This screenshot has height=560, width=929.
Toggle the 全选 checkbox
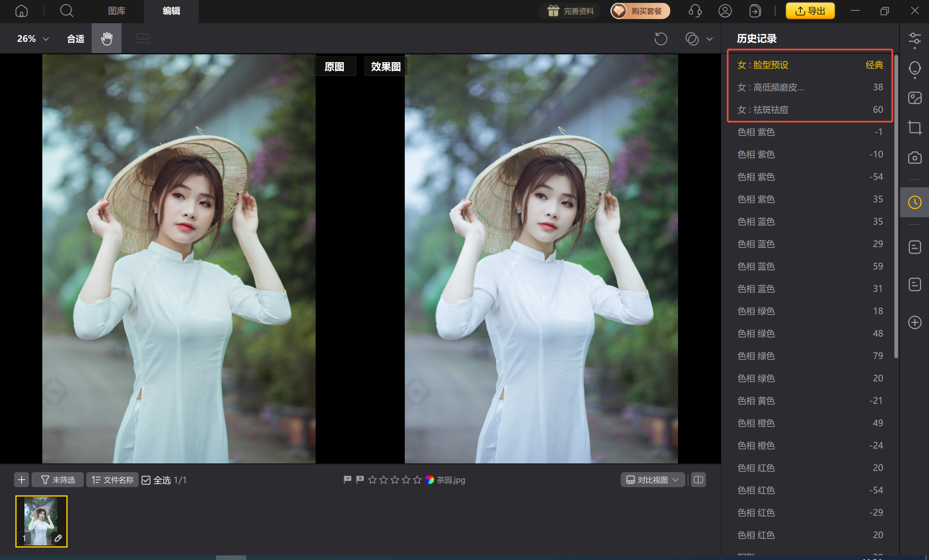coord(146,480)
